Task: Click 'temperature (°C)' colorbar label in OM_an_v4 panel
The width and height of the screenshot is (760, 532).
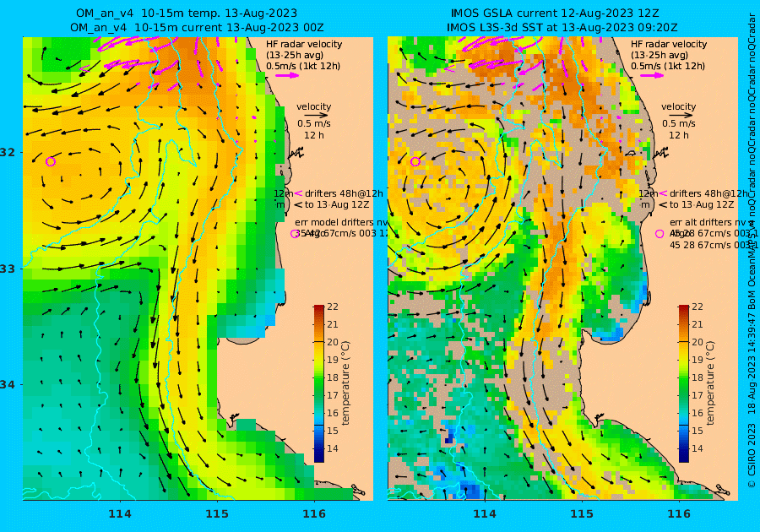Action: (345, 383)
